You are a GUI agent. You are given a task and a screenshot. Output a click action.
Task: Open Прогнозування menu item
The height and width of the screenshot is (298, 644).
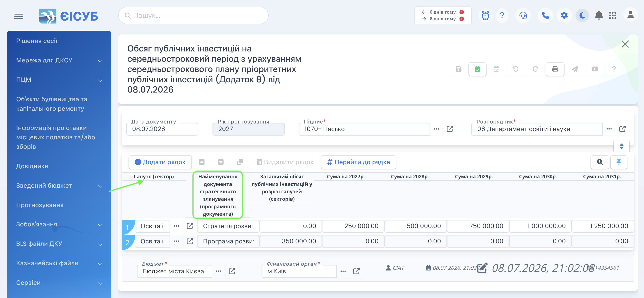[40, 205]
